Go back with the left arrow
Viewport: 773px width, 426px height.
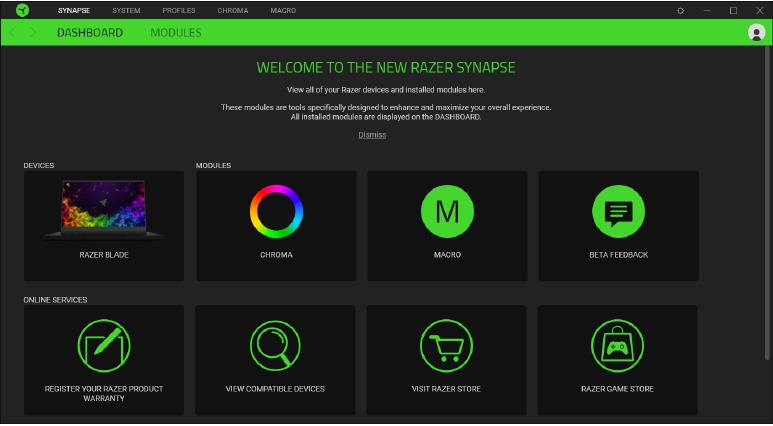tap(12, 33)
